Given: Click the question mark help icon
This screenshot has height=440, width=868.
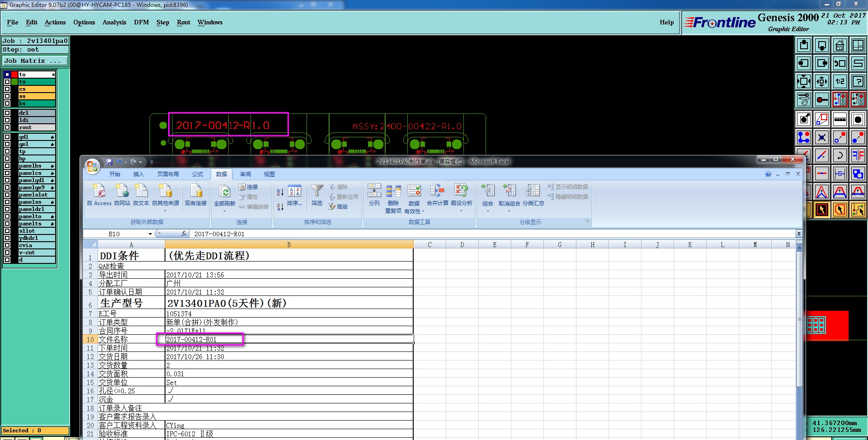Looking at the screenshot, I should click(x=858, y=81).
